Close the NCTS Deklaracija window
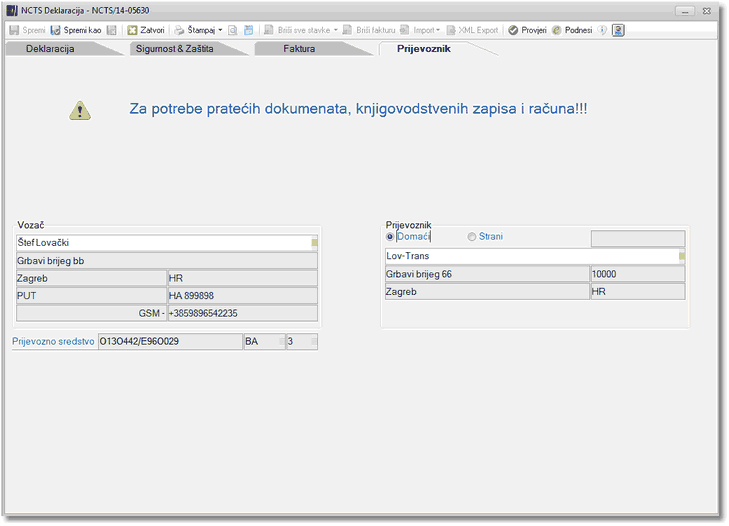Screen dimensions: 729x526 point(707,11)
